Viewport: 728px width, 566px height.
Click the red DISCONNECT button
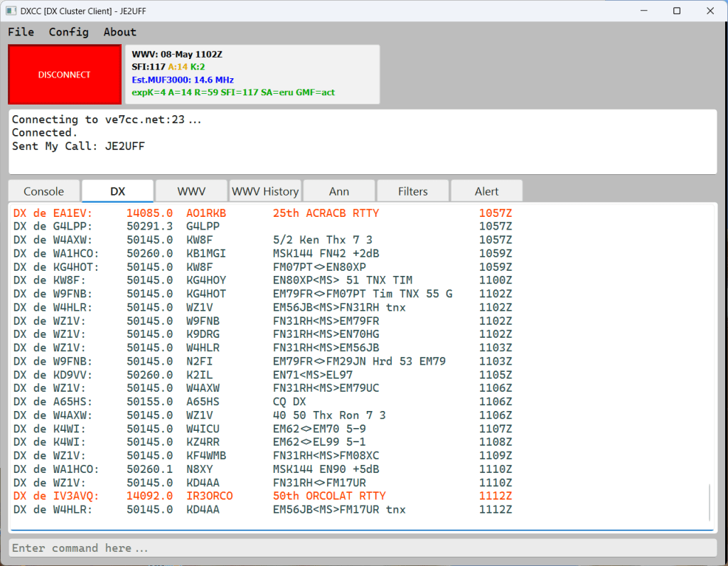(x=65, y=74)
